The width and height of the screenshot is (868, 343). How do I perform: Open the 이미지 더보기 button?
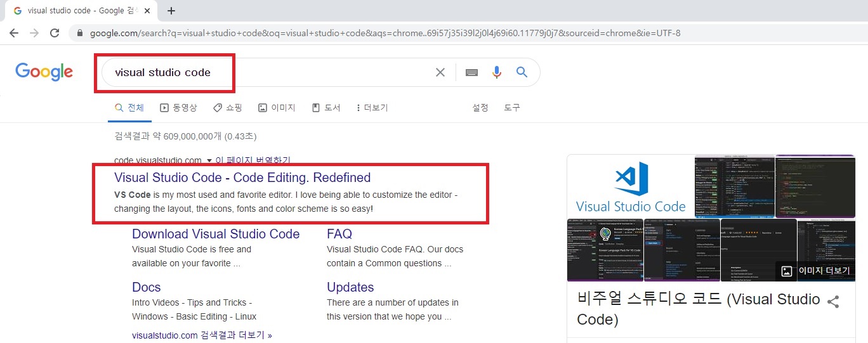pyautogui.click(x=815, y=271)
